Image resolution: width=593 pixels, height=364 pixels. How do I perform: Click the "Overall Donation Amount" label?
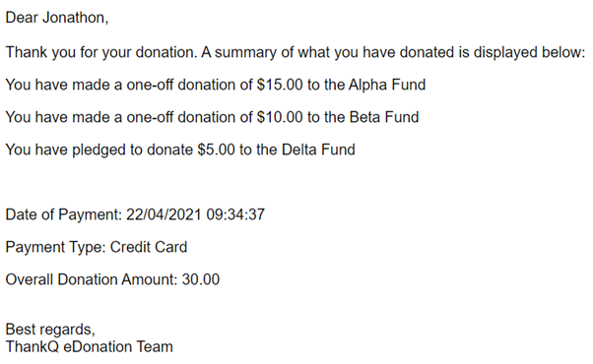point(92,279)
